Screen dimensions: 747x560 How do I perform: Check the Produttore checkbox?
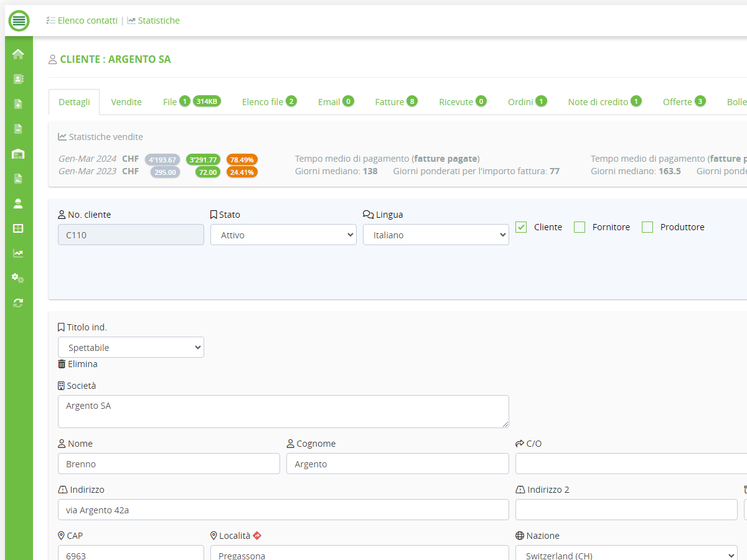pos(647,227)
